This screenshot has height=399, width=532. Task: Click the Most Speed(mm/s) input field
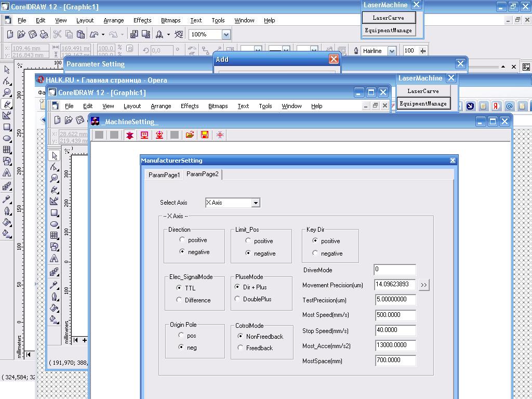coord(395,315)
